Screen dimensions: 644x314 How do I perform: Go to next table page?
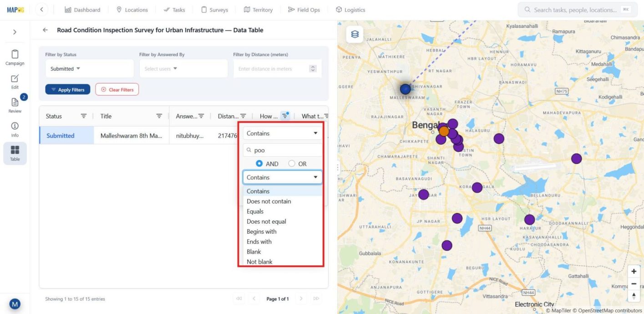[x=301, y=299]
